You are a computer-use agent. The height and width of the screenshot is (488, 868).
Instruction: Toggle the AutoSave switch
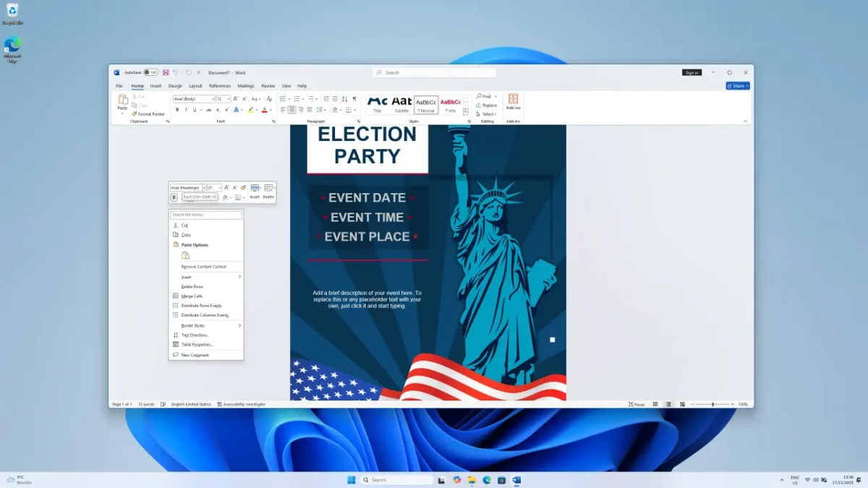[150, 72]
